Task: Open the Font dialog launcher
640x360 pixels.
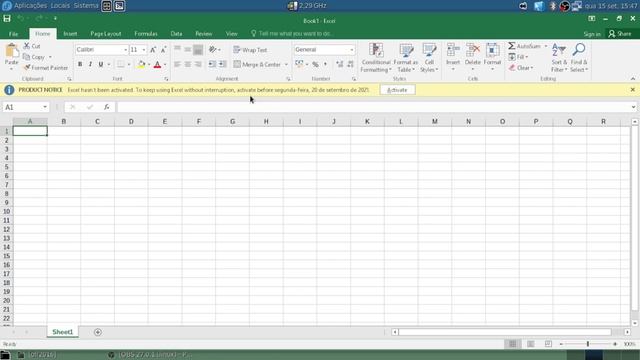Action: pos(166,79)
